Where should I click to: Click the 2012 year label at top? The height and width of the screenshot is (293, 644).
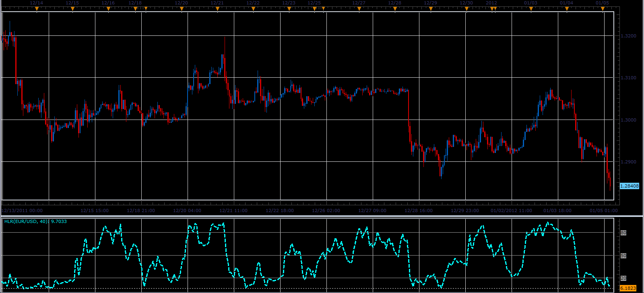click(x=491, y=3)
